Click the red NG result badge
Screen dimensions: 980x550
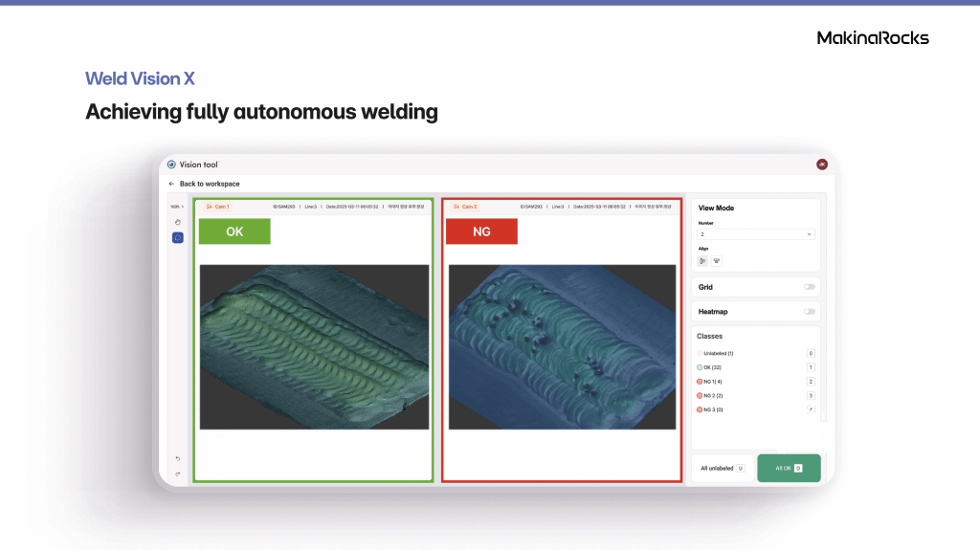tap(481, 231)
